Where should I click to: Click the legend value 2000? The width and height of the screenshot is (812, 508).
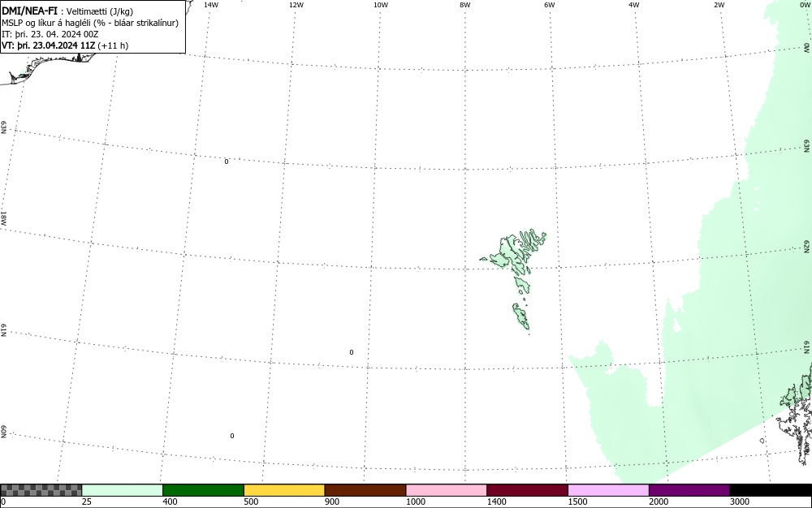point(659,502)
